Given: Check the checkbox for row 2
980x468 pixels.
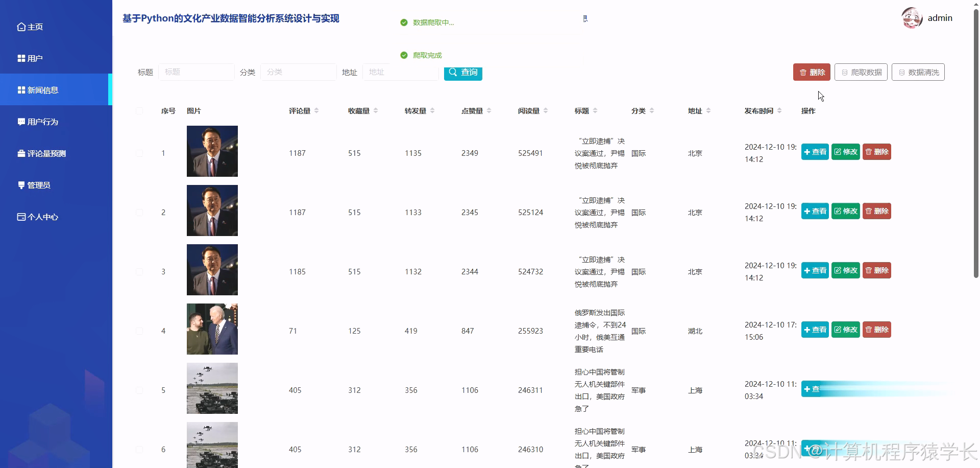Looking at the screenshot, I should pyautogui.click(x=139, y=212).
